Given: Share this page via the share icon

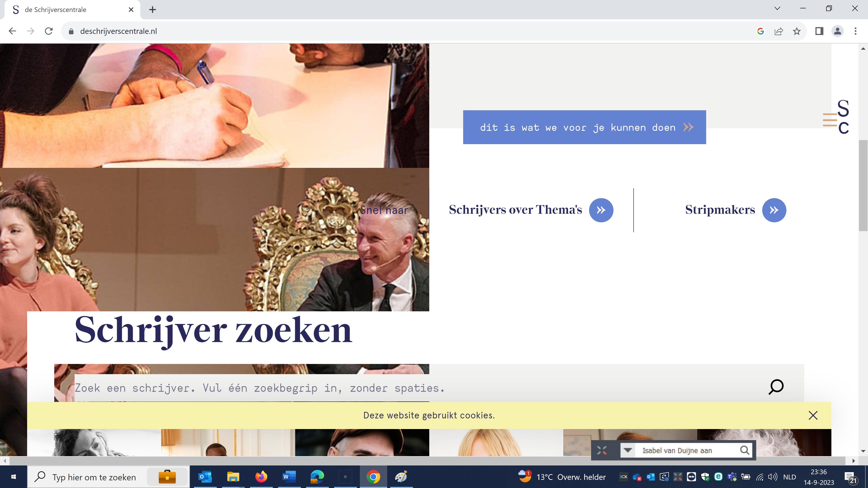Looking at the screenshot, I should 779,31.
